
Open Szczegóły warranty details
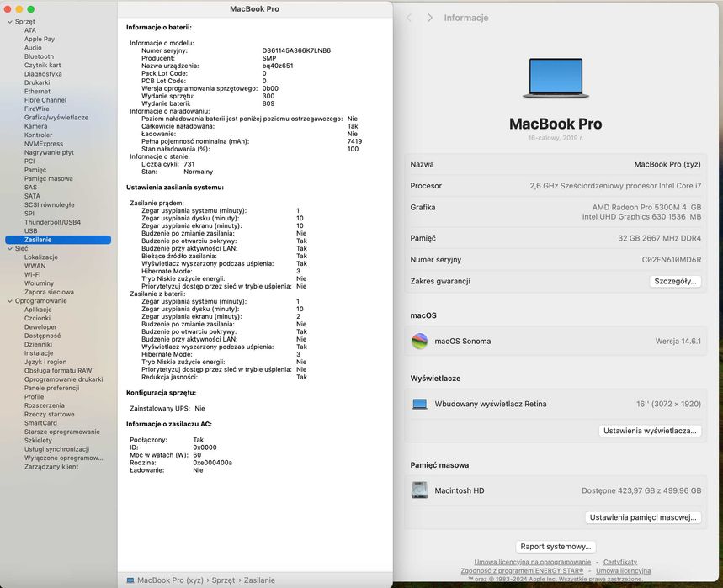click(x=675, y=281)
